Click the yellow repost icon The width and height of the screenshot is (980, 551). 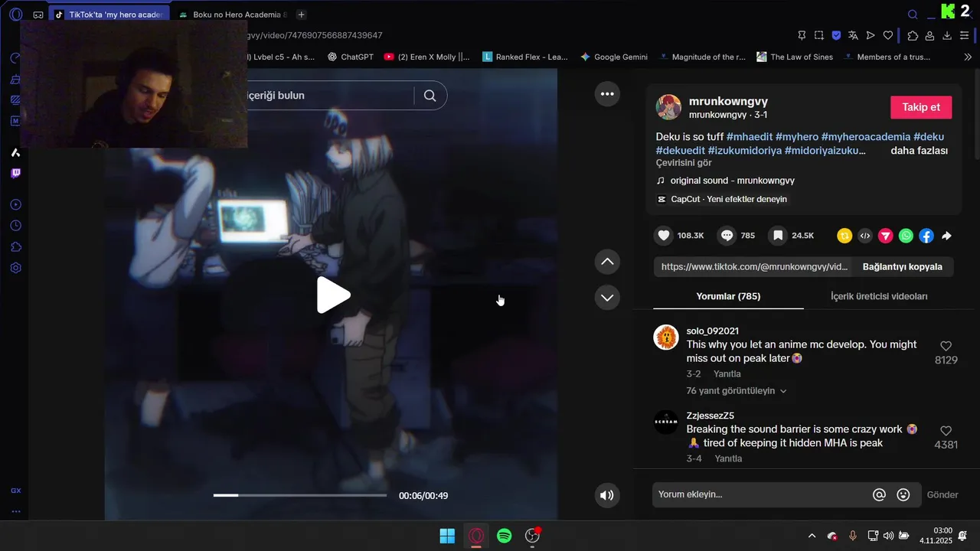[844, 236]
